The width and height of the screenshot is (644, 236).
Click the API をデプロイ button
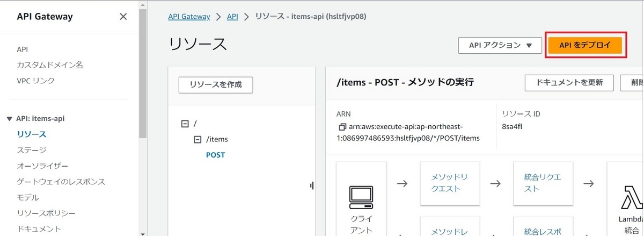pos(585,45)
